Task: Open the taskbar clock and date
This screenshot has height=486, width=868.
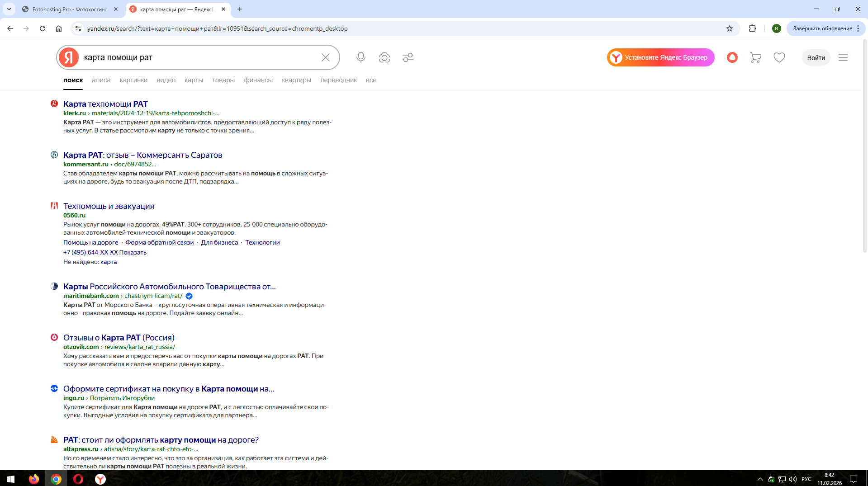Action: coord(830,479)
